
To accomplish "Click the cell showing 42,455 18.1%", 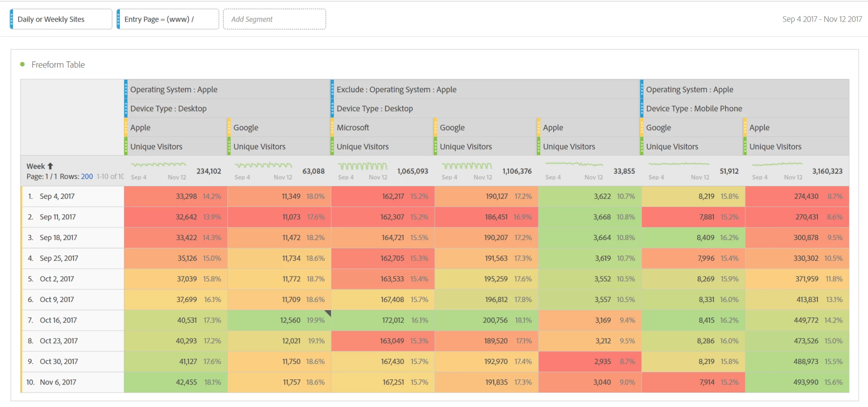I will point(176,382).
